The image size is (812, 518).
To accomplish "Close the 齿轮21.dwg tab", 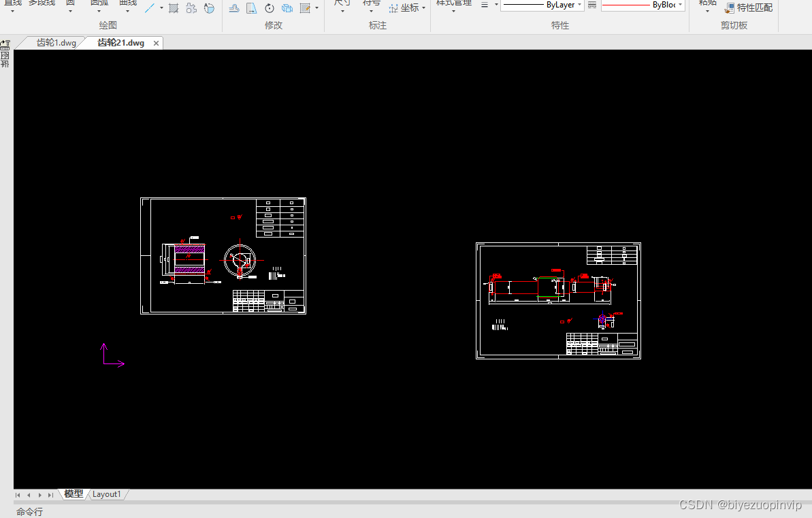I will (x=156, y=43).
